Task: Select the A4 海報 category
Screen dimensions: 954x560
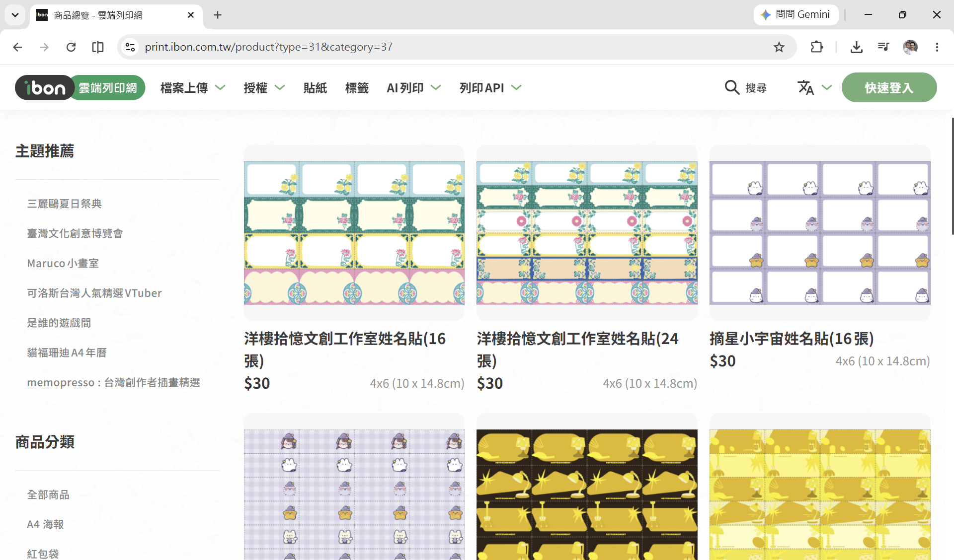Action: coord(45,524)
